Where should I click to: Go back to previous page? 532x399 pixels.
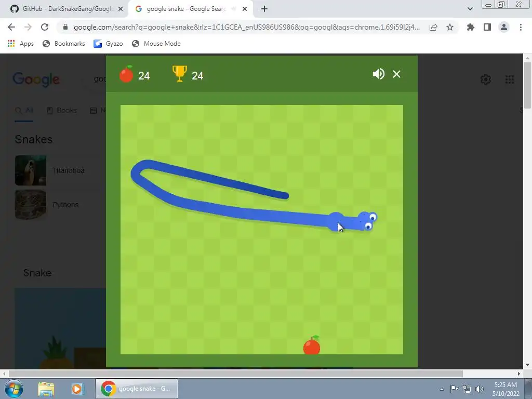11,27
